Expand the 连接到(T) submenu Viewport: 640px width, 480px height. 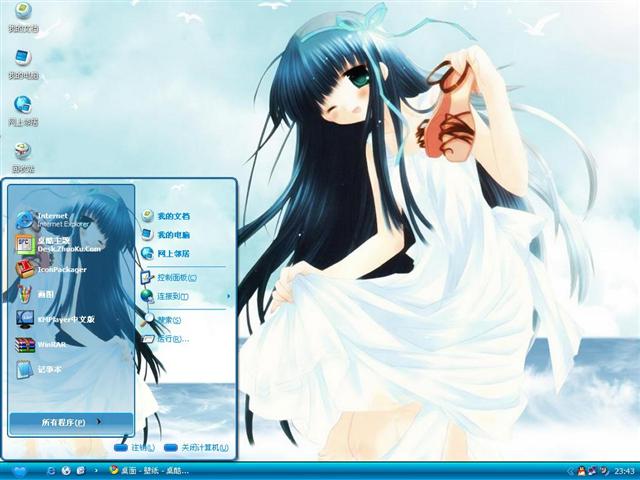(186, 296)
